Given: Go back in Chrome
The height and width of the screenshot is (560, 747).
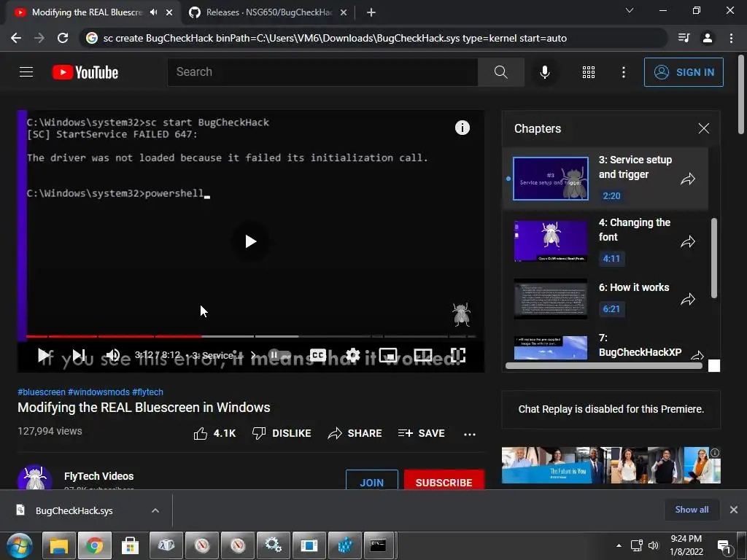Looking at the screenshot, I should (16, 38).
